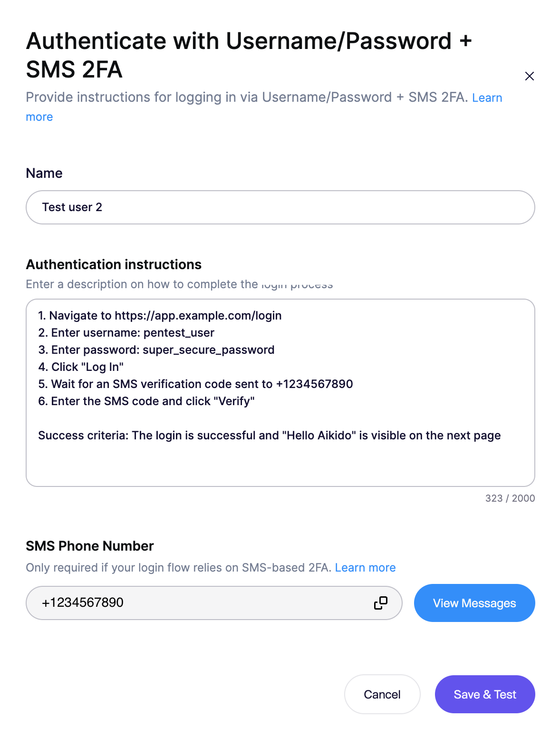Viewport: 560px width, 738px height.
Task: Click the "Name" field label
Action: click(44, 173)
